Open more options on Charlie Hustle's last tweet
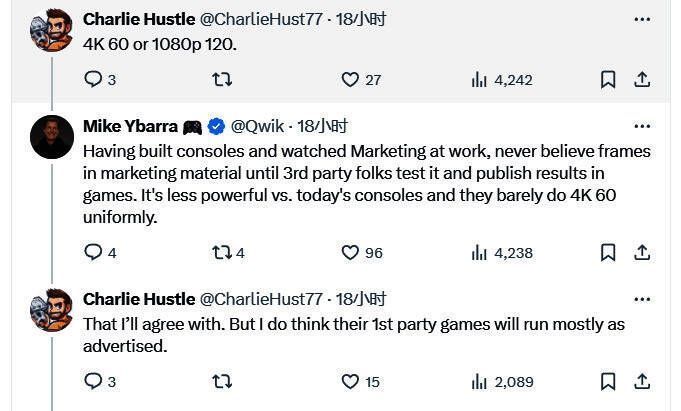The width and height of the screenshot is (681, 411). [x=642, y=299]
